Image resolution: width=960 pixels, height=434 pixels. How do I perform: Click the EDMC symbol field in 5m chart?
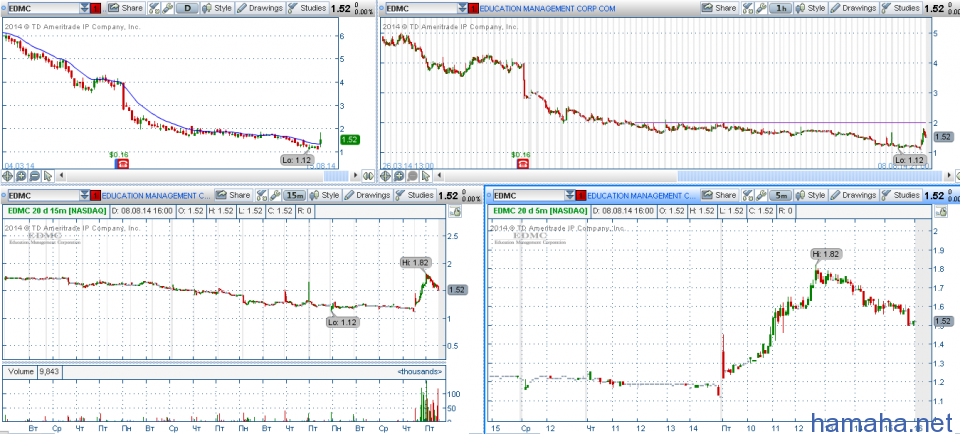pyautogui.click(x=528, y=195)
